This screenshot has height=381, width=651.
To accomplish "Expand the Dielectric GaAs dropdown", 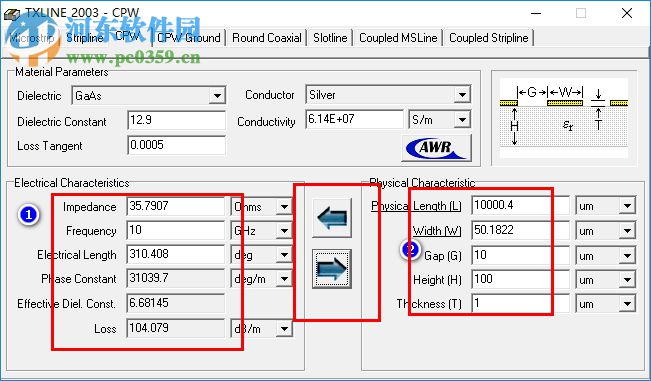I will (217, 96).
